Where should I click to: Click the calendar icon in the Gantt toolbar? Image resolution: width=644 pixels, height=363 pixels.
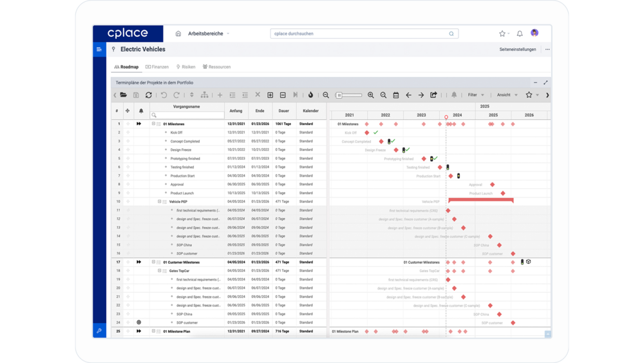click(396, 95)
